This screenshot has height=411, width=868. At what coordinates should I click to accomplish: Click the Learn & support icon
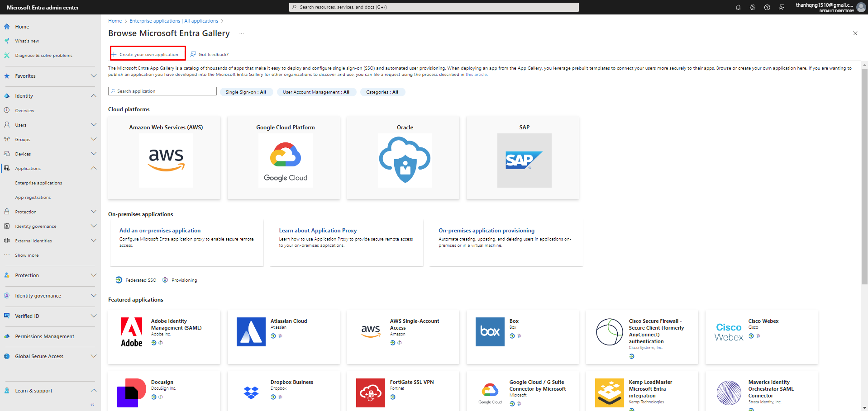7,391
